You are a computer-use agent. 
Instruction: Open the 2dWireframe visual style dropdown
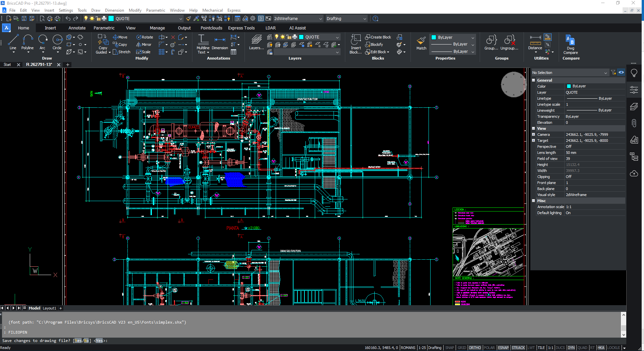[x=298, y=19]
